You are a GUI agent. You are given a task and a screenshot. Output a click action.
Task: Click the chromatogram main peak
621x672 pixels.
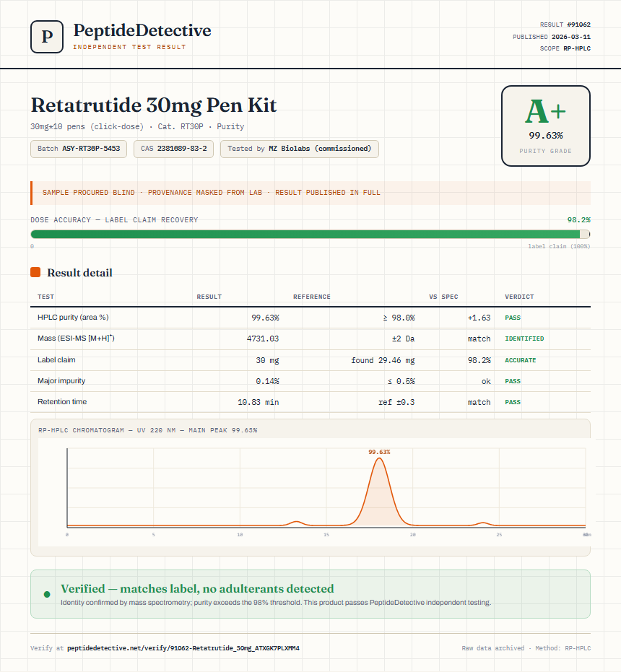[379, 493]
